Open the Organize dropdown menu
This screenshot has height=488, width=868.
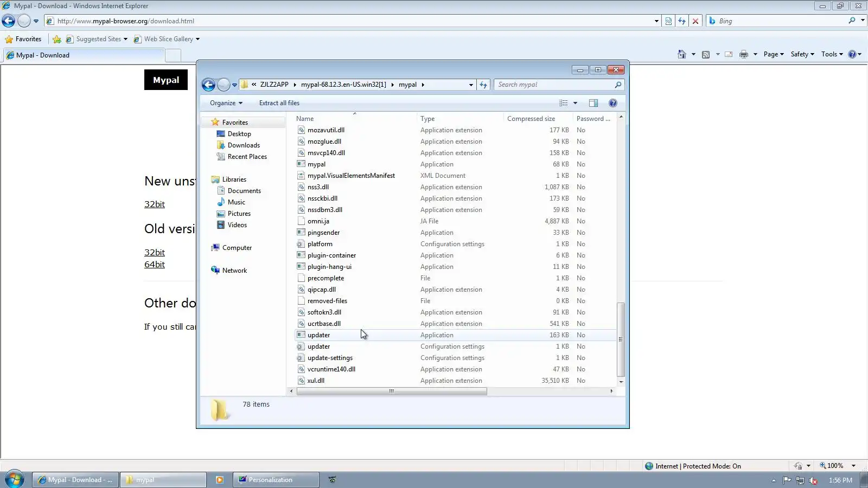226,103
